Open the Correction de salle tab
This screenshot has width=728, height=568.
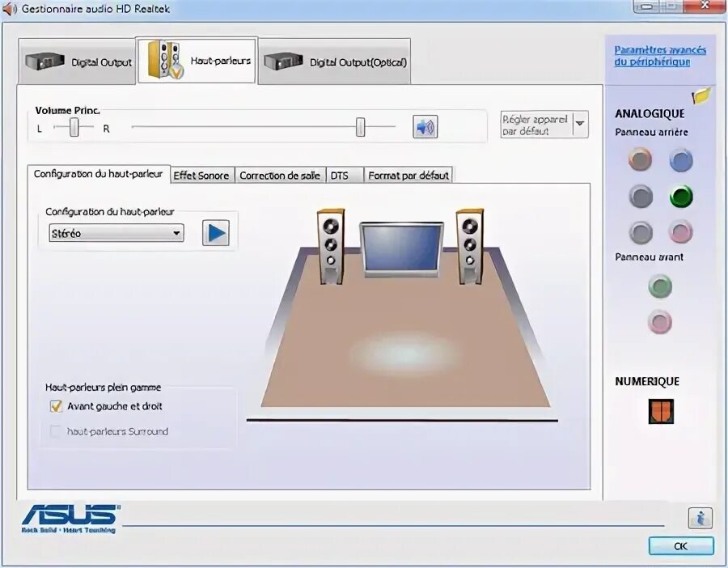coord(280,176)
